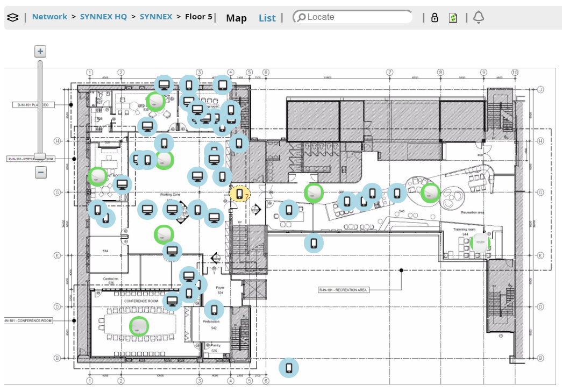Image resolution: width=562 pixels, height=392 pixels.
Task: Click the zoom slider handle
Action: pos(40,156)
